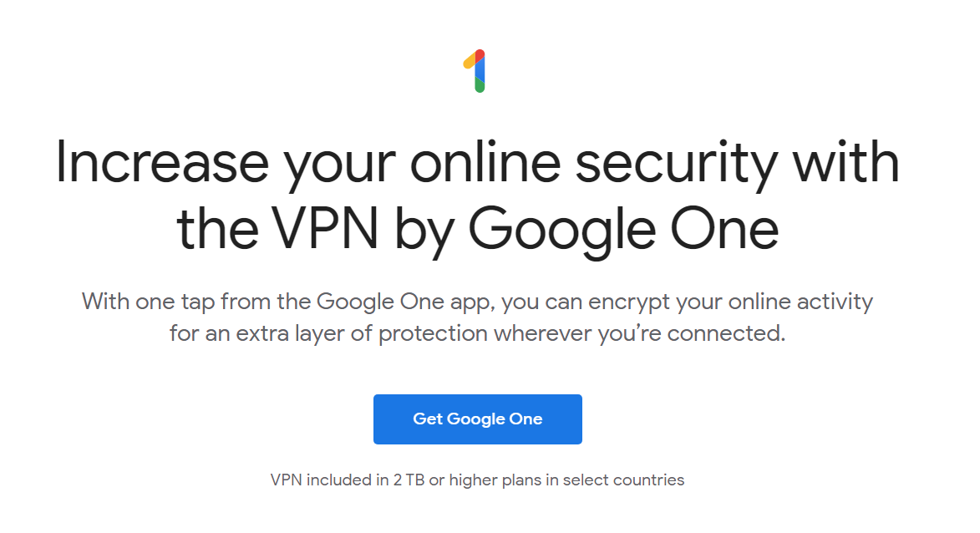980x533 pixels.
Task: Select the yellow segment of the logo
Action: (468, 61)
